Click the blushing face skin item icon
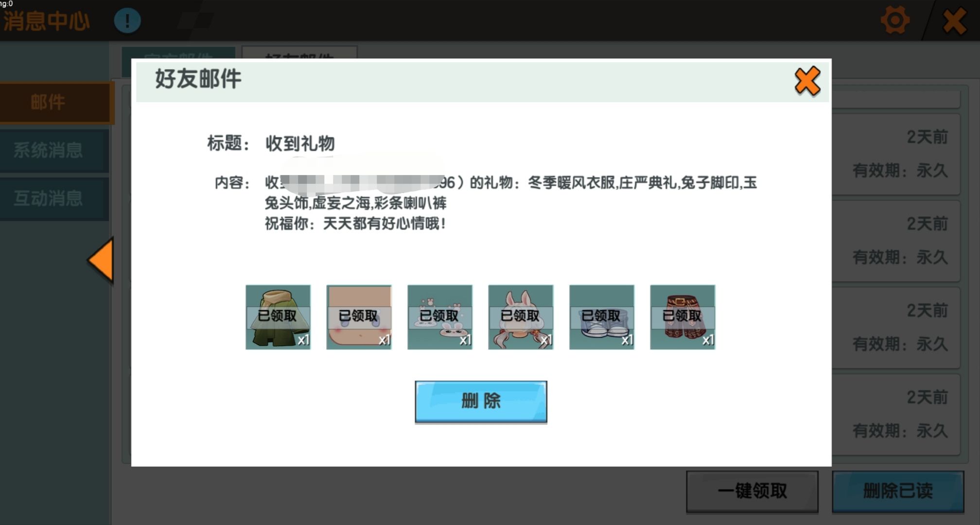Image resolution: width=980 pixels, height=525 pixels. pos(359,317)
